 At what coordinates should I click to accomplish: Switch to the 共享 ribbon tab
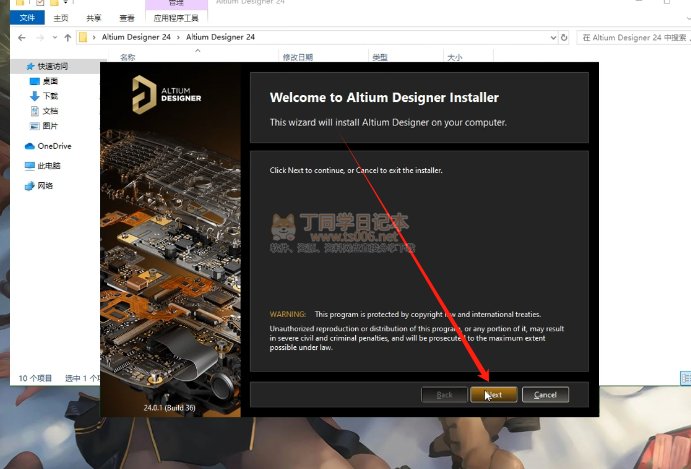point(93,18)
